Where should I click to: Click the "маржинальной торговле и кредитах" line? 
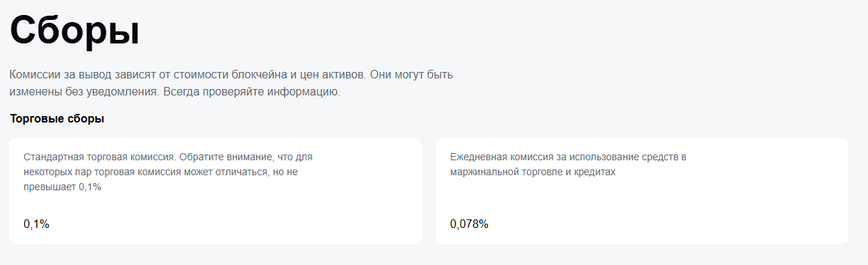point(532,172)
